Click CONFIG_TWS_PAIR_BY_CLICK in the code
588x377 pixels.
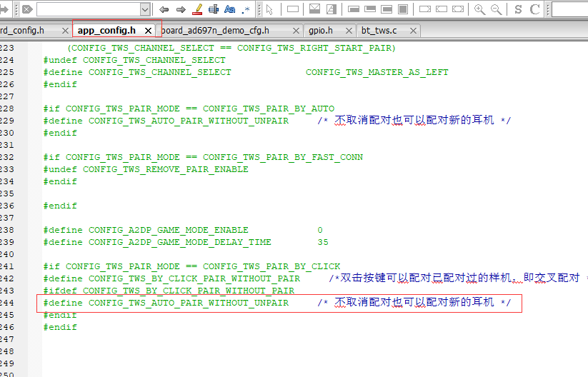tap(271, 266)
